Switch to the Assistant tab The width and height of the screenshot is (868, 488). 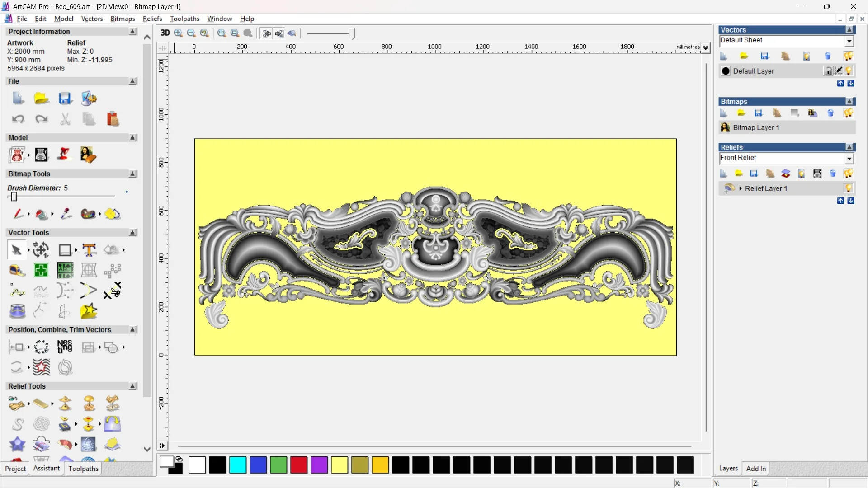tap(46, 469)
